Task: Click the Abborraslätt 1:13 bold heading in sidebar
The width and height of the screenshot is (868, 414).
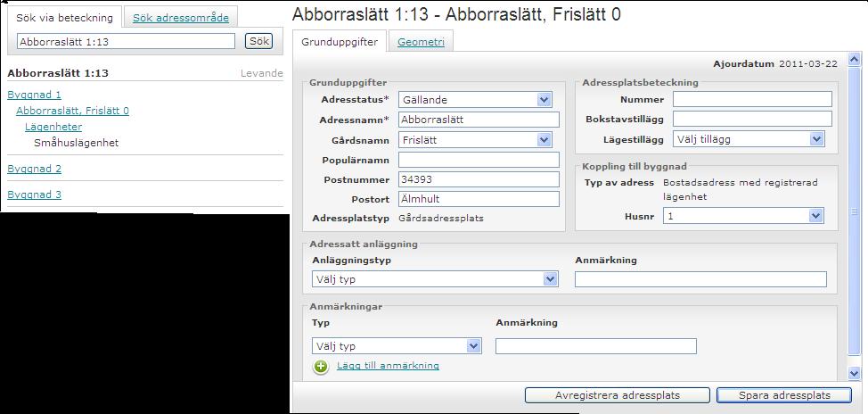Action: click(58, 73)
